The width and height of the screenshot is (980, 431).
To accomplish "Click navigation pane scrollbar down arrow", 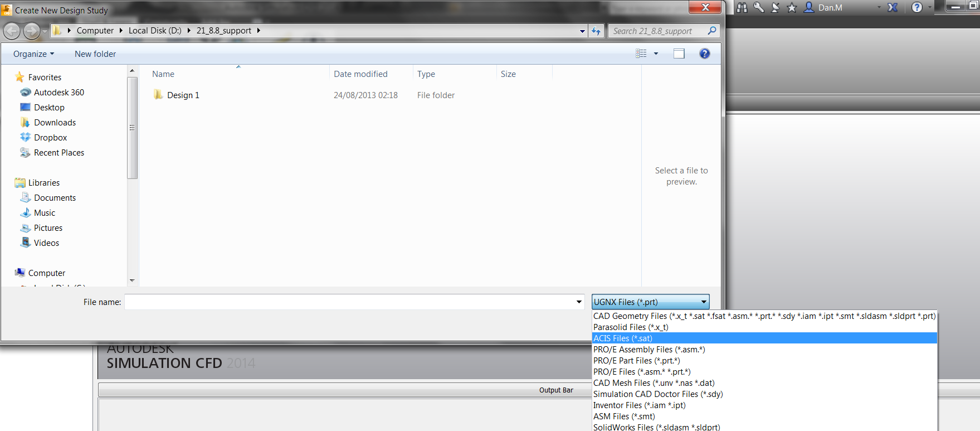I will point(132,280).
